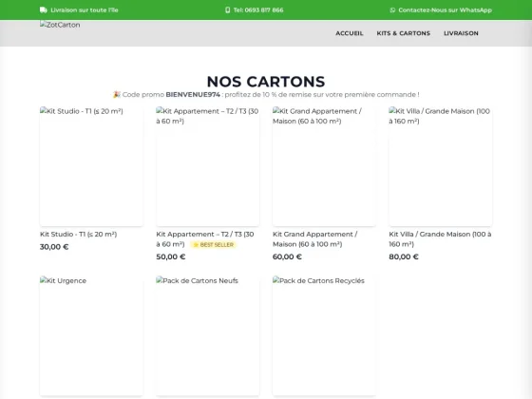Click the delivery truck icon
This screenshot has width=532, height=399.
44,10
